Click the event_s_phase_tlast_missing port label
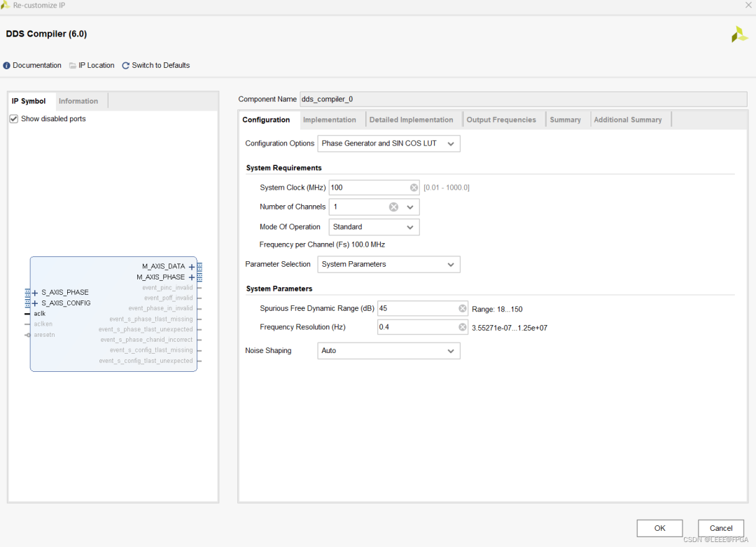Viewport: 756px width, 547px height. (x=151, y=319)
